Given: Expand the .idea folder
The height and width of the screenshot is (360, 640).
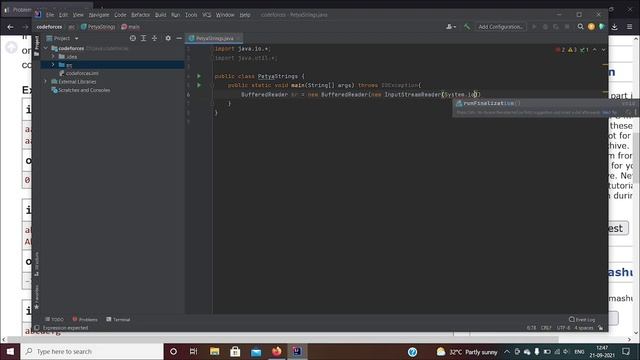Looking at the screenshot, I should click(53, 56).
